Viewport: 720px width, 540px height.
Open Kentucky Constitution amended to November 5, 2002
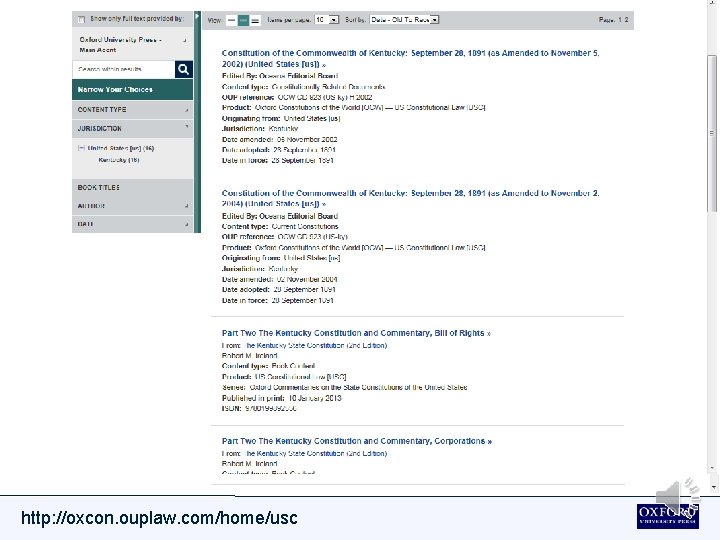[410, 59]
